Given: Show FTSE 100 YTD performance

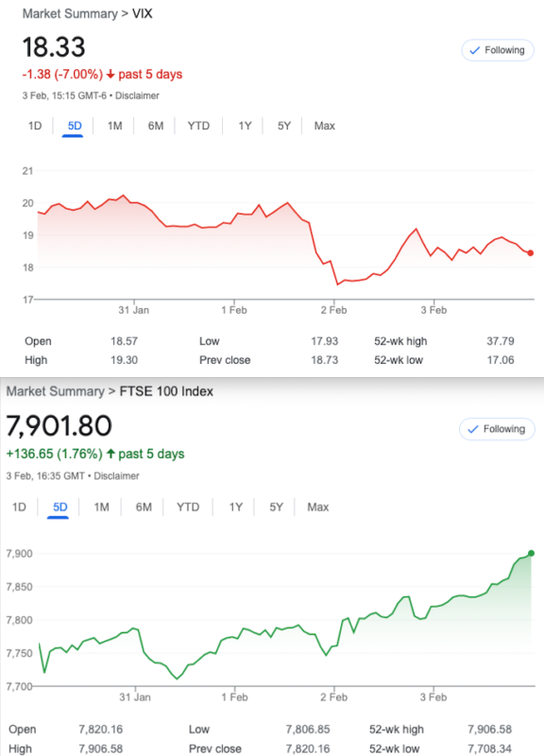Looking at the screenshot, I should pos(187,507).
